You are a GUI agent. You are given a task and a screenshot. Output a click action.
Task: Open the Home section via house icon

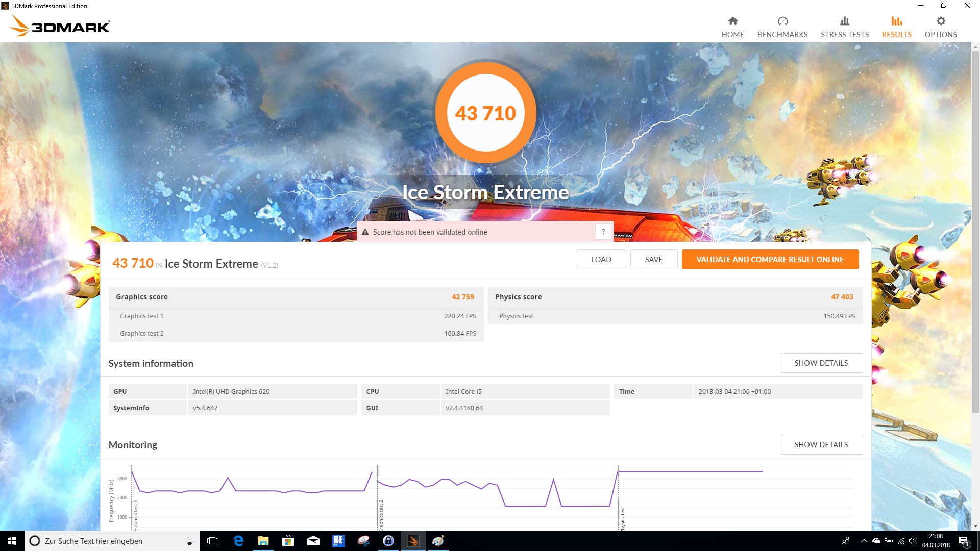pyautogui.click(x=732, y=21)
